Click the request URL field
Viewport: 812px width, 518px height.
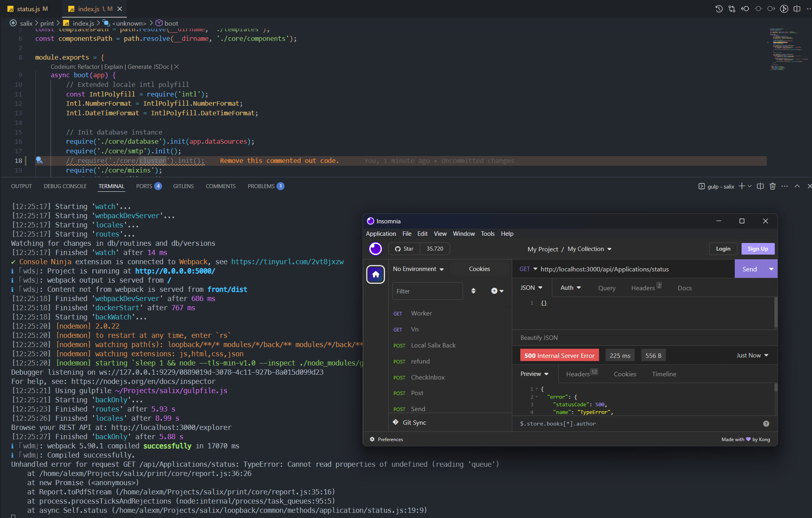coord(636,269)
